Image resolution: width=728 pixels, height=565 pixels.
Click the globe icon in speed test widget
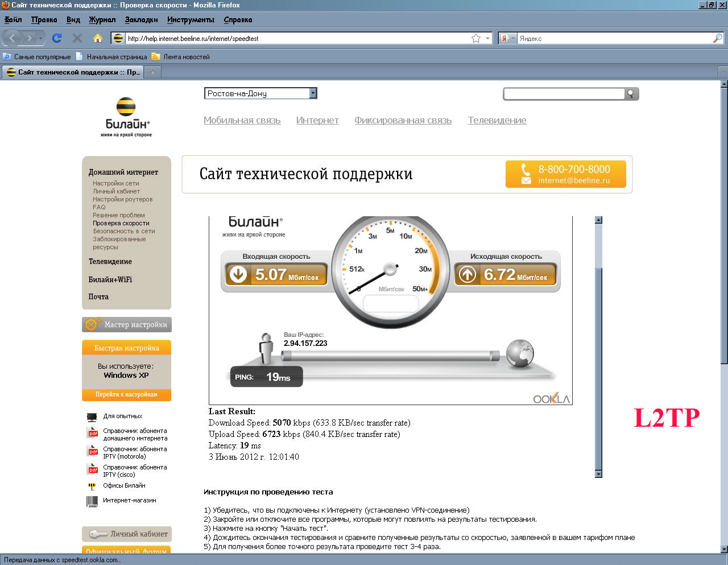[519, 353]
